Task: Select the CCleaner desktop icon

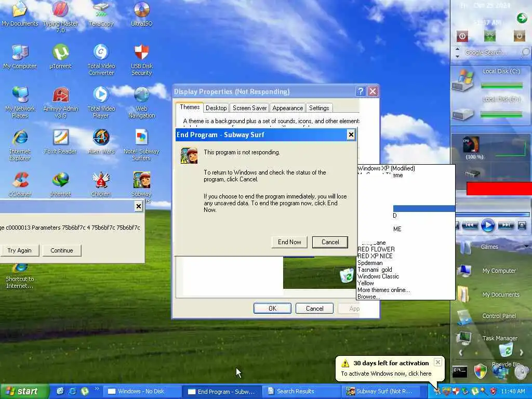Action: click(x=20, y=184)
